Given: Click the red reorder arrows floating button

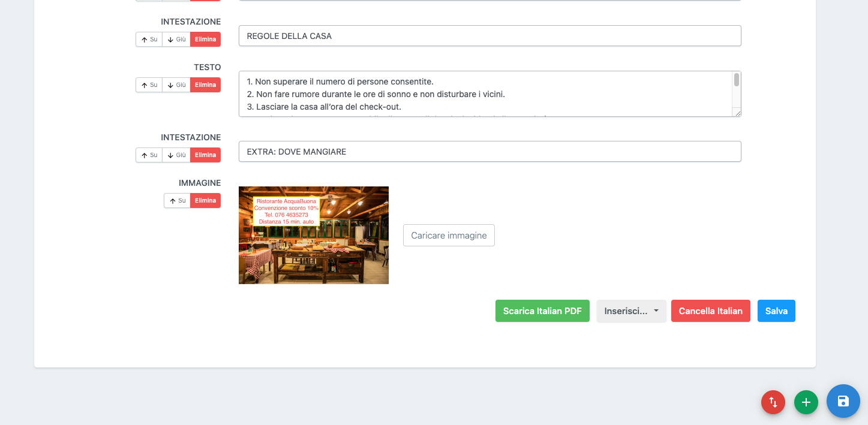Looking at the screenshot, I should click(x=773, y=402).
